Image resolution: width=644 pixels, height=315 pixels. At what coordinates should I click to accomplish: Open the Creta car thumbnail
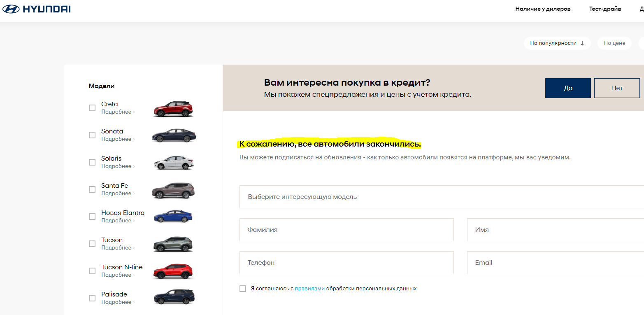click(x=173, y=109)
